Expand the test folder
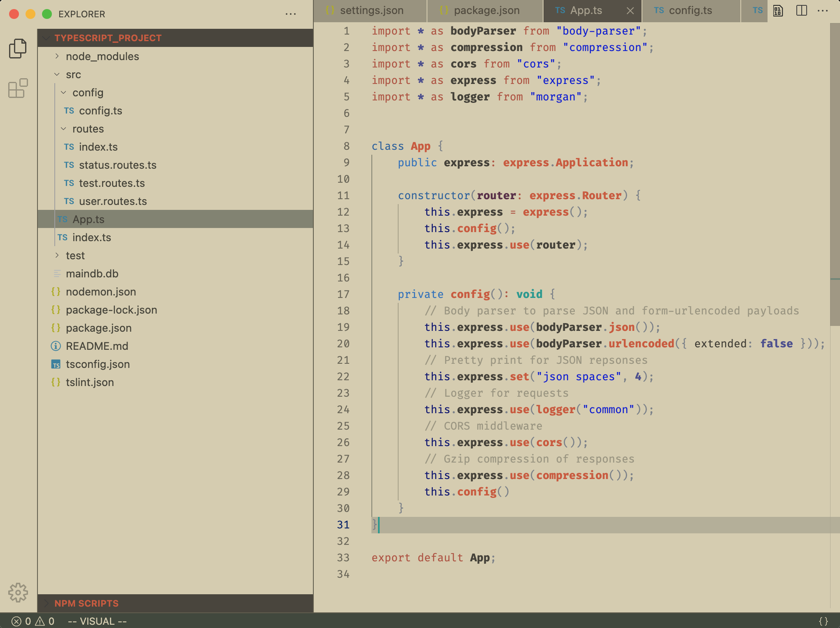 click(175, 256)
